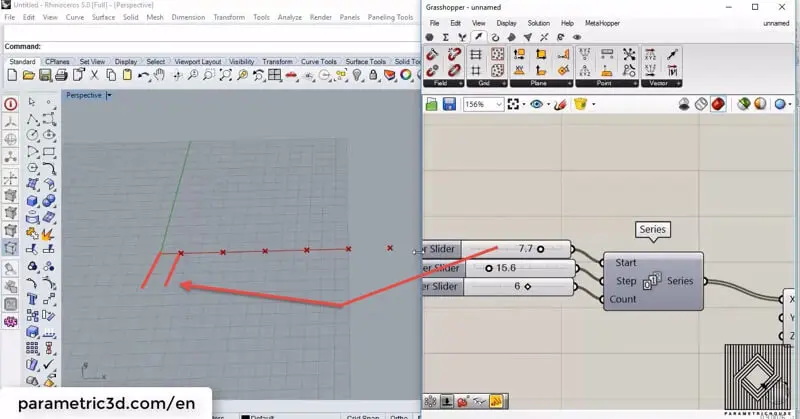Click the yellow bucket icon on the canvas toolbar

click(580, 104)
